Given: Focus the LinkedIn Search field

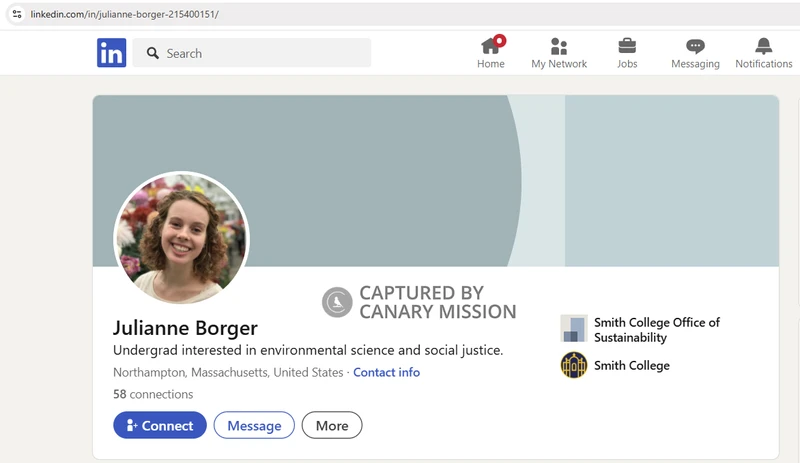Looking at the screenshot, I should point(252,53).
